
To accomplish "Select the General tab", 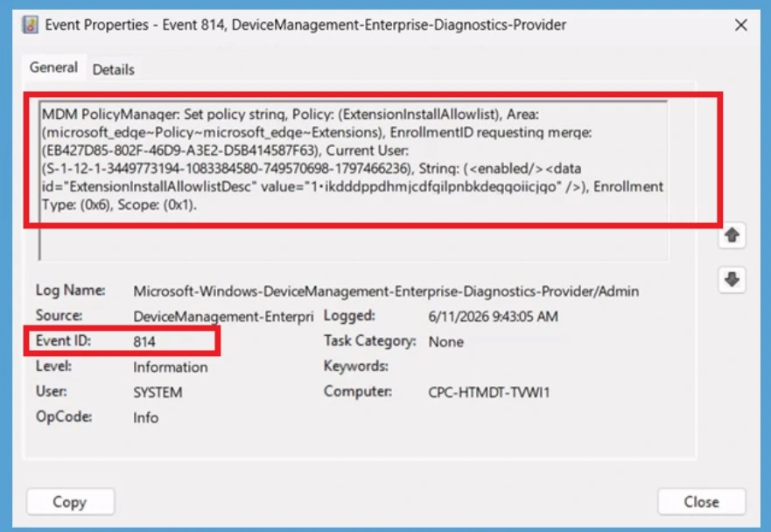I will pos(53,67).
